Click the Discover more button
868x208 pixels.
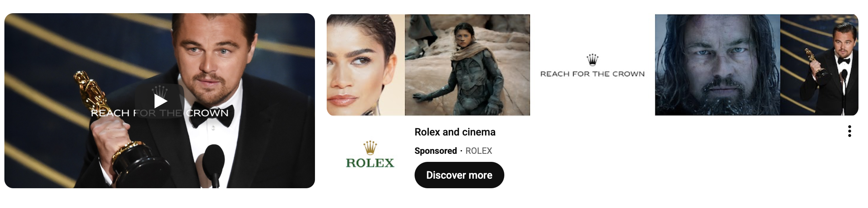tap(459, 175)
